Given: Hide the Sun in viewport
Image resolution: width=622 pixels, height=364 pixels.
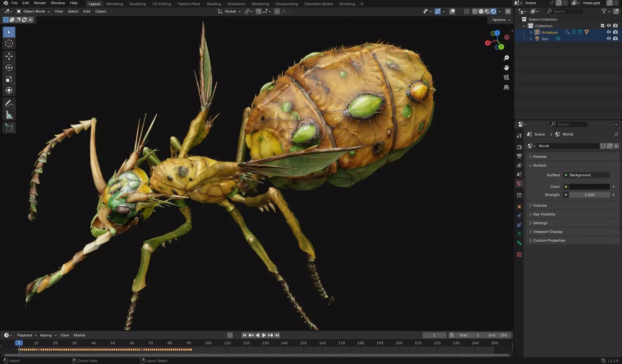Looking at the screenshot, I should click(609, 39).
